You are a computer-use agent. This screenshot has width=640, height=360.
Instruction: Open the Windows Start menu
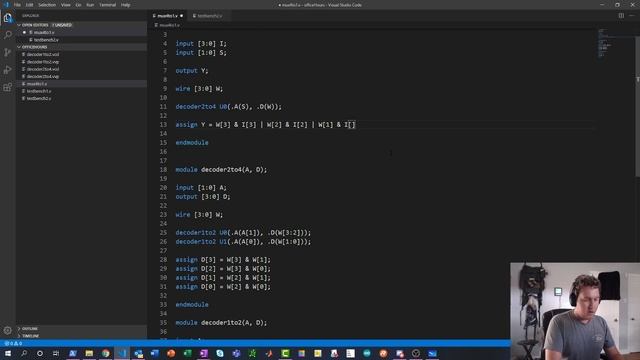pyautogui.click(x=8, y=353)
